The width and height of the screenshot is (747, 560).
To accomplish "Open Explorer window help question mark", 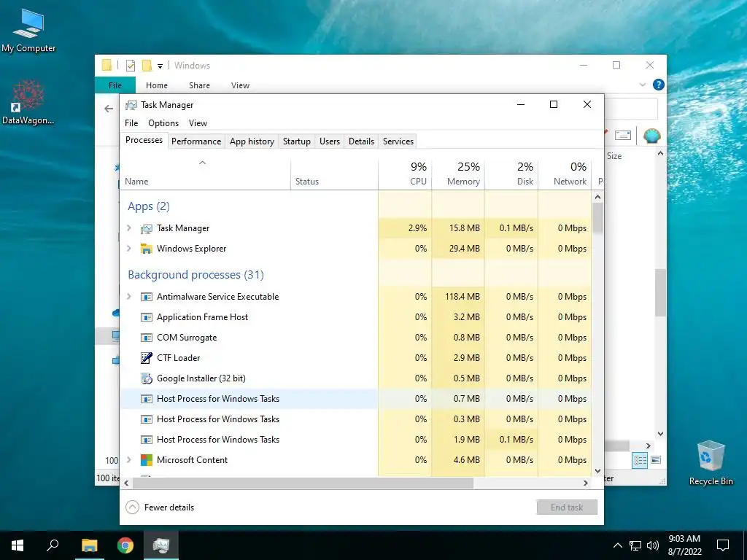I will [x=659, y=85].
